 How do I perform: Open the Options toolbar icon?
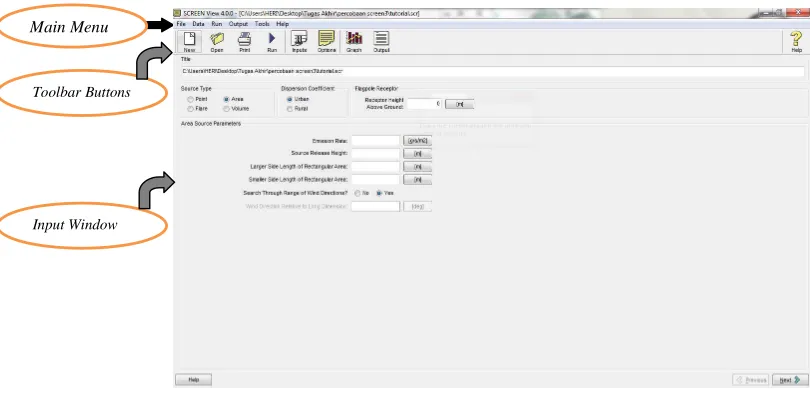[x=326, y=41]
